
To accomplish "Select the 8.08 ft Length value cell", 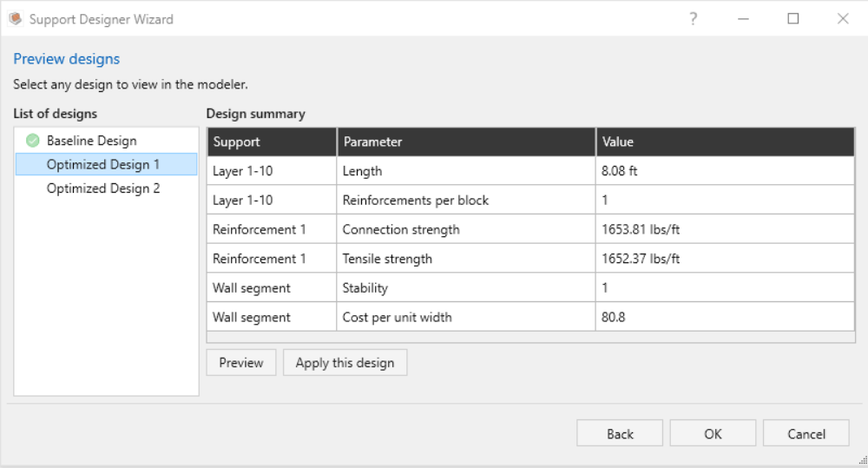I will [x=725, y=171].
